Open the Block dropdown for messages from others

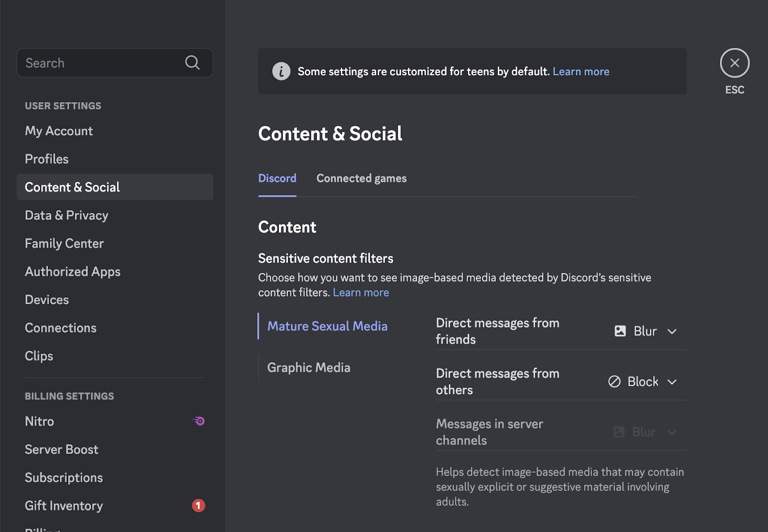point(672,382)
